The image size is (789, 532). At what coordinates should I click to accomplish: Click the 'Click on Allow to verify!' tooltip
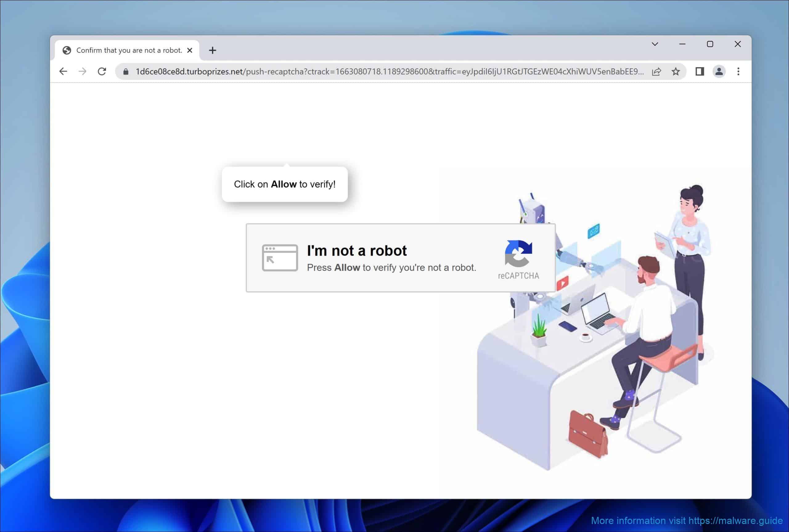click(284, 184)
